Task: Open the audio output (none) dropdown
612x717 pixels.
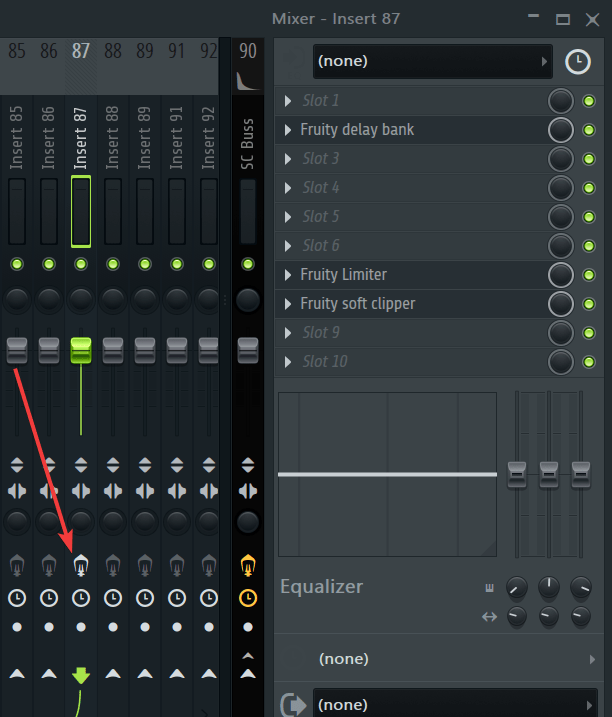Action: (455, 705)
